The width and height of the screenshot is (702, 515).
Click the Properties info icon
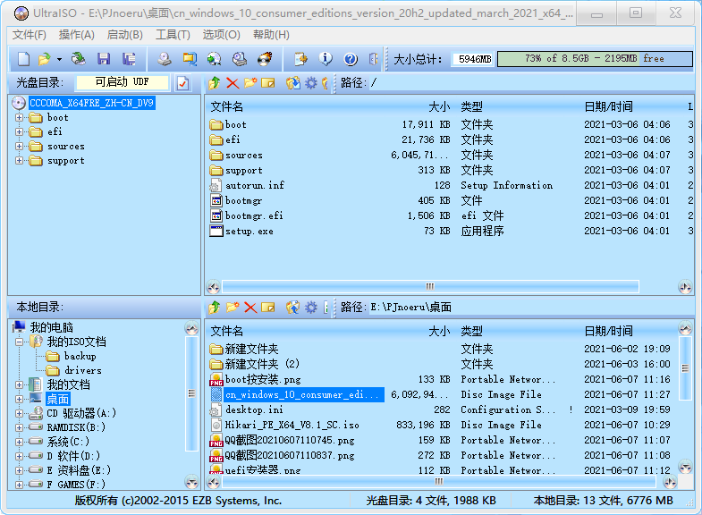pos(325,59)
